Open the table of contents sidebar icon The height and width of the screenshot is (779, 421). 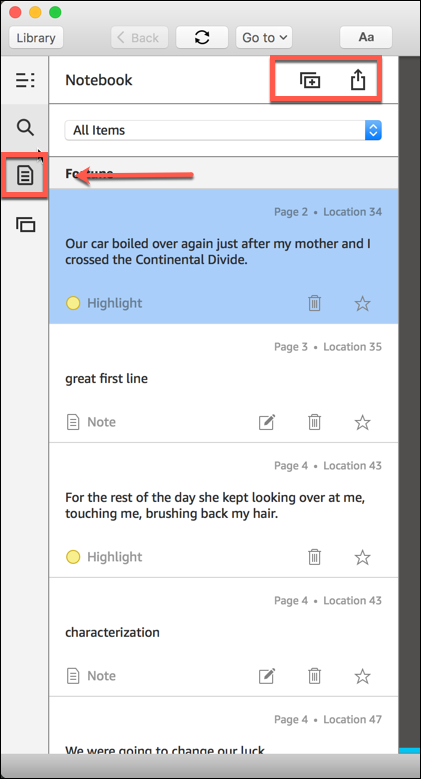25,80
